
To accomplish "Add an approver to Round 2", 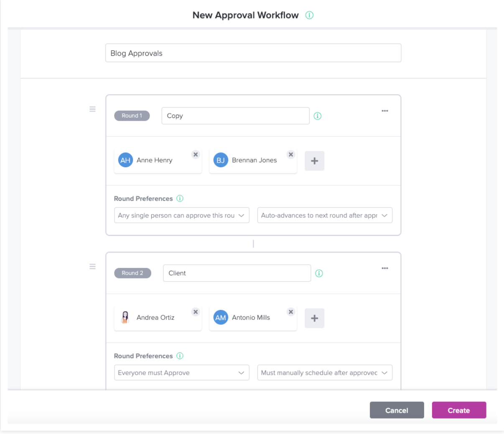I will click(314, 318).
